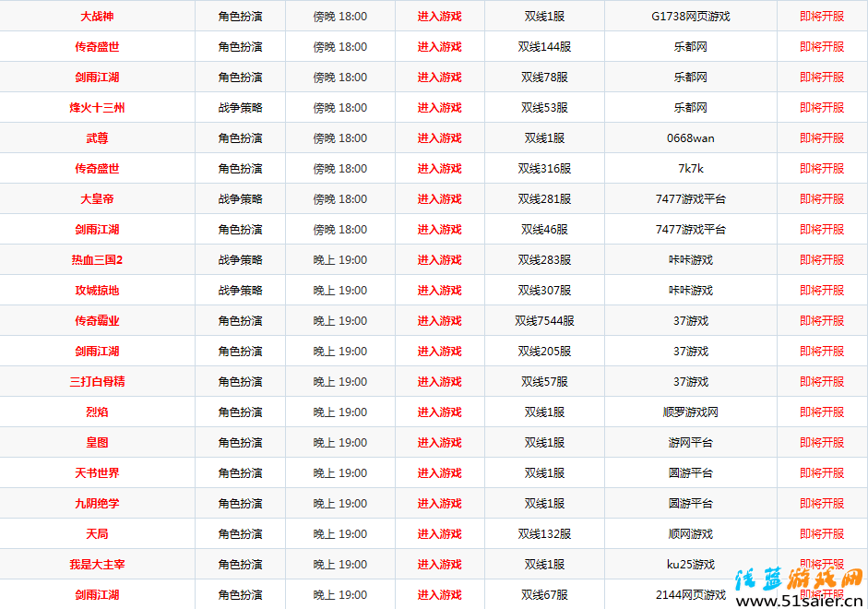Select the 7k7k platform cell

(691, 169)
